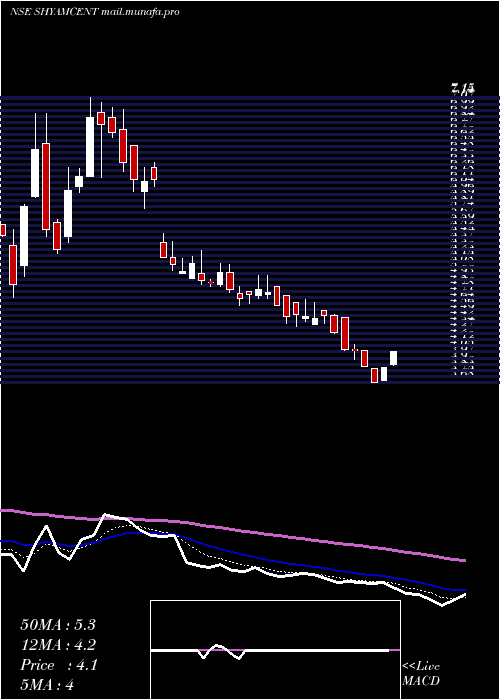
Task: Click the 12MA : 4.2 label
Action: point(58,645)
